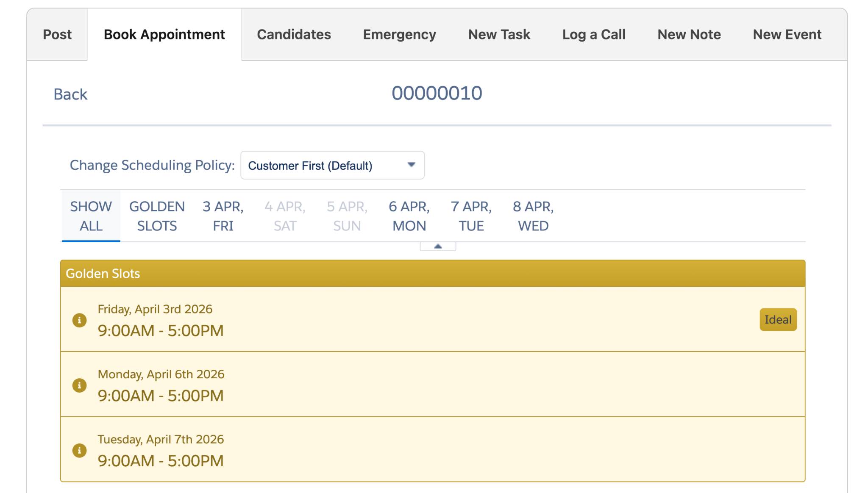
Task: Click the Golden Slots section header
Action: pos(433,274)
